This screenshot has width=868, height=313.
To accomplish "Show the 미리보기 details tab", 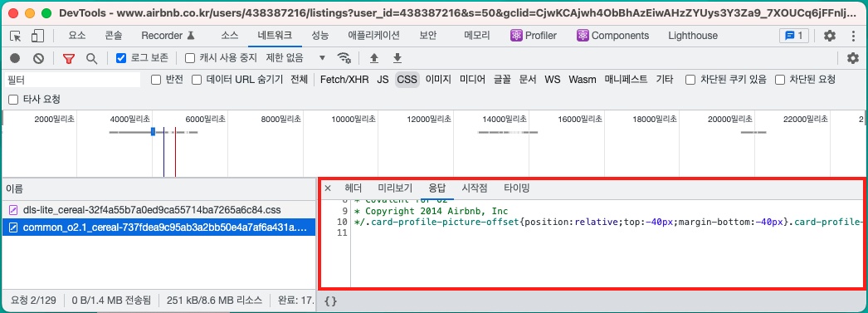I will pos(395,188).
